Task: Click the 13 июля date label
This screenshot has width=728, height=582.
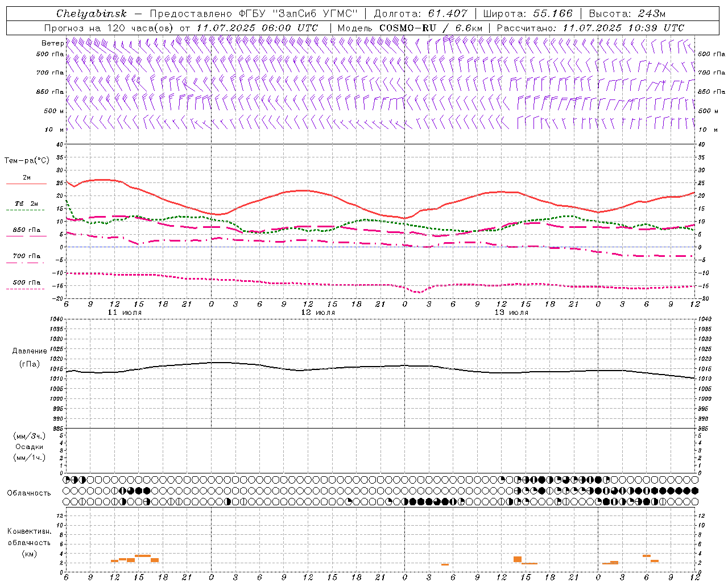Action: click(511, 313)
